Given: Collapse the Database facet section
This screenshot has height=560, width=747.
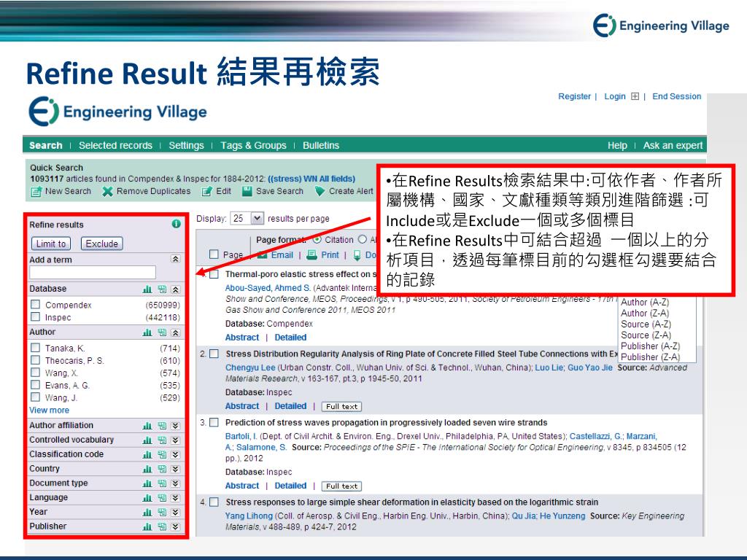Looking at the screenshot, I should (x=175, y=289).
